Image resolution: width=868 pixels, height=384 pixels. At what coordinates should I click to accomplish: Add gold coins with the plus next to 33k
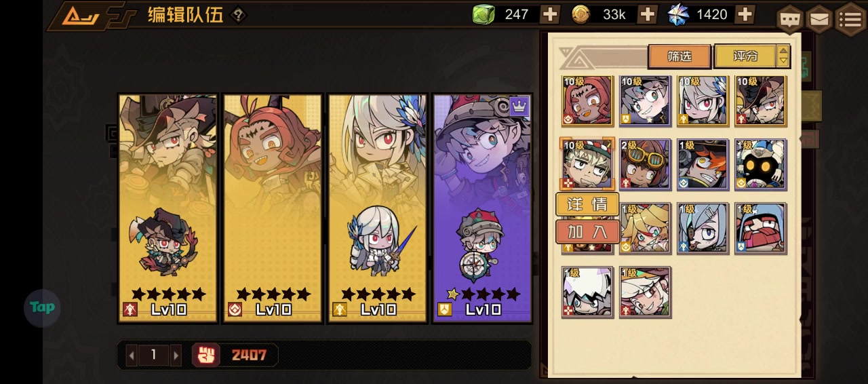tap(648, 14)
